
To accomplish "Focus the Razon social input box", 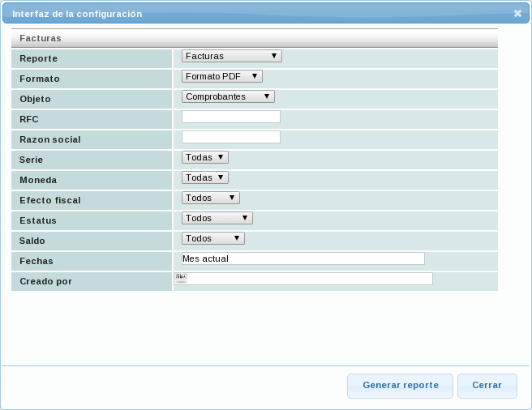I will pos(230,137).
